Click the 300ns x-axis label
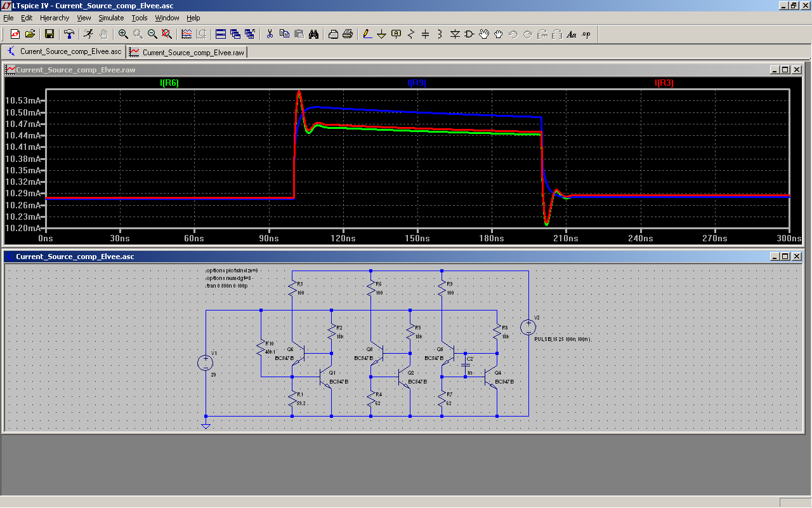 [x=789, y=239]
